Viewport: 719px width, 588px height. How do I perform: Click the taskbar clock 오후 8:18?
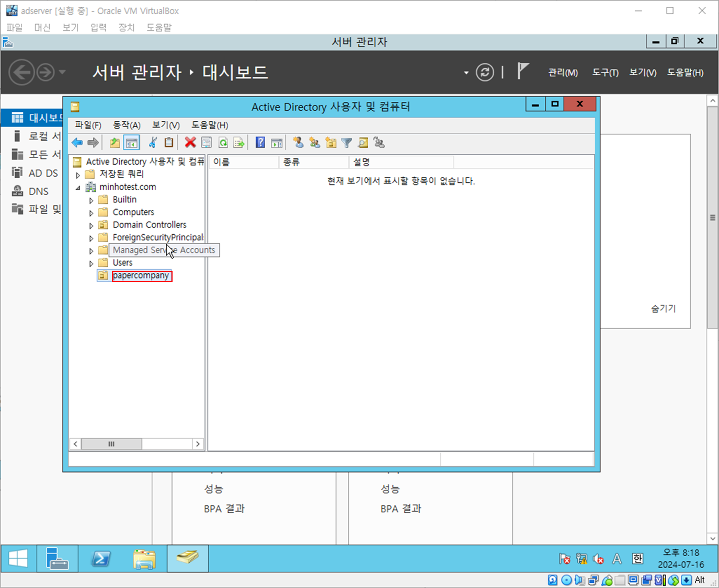click(x=681, y=552)
